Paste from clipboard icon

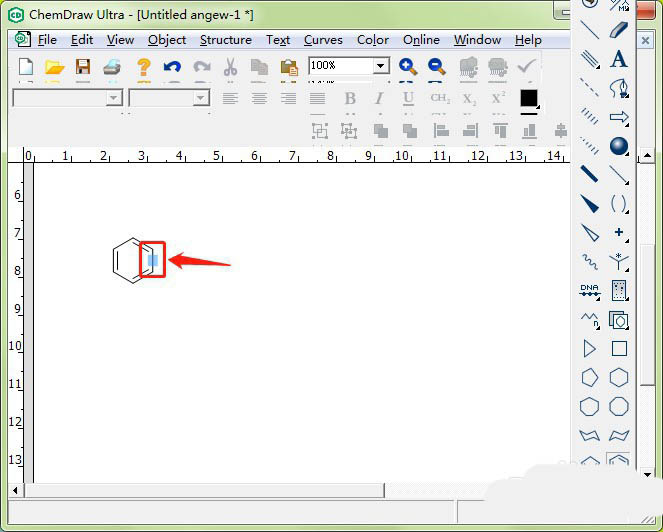click(289, 67)
